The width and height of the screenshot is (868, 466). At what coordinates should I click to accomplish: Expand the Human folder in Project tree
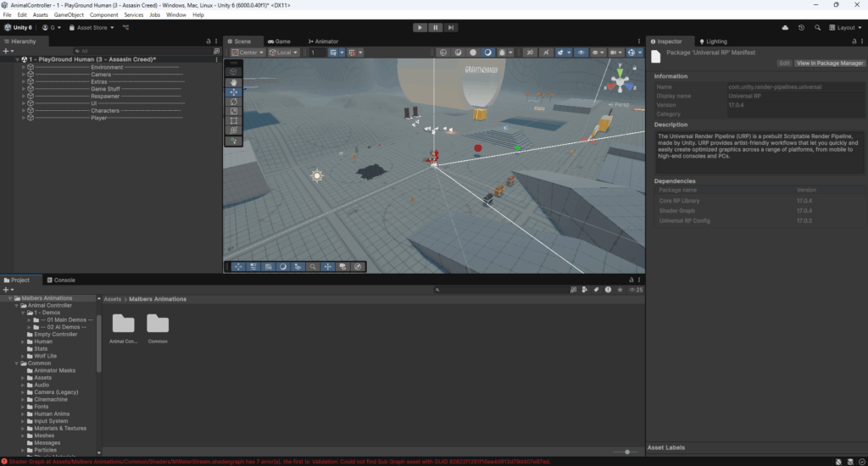(23, 341)
